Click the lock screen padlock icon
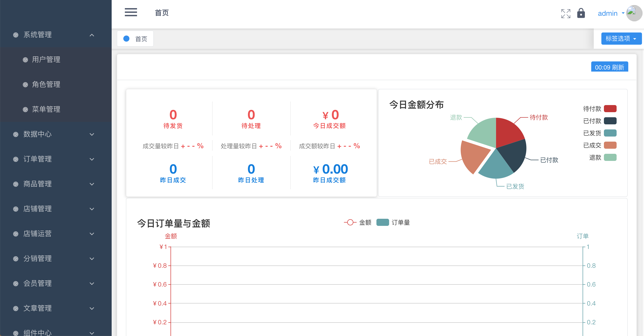Image resolution: width=644 pixels, height=336 pixels. pos(581,13)
